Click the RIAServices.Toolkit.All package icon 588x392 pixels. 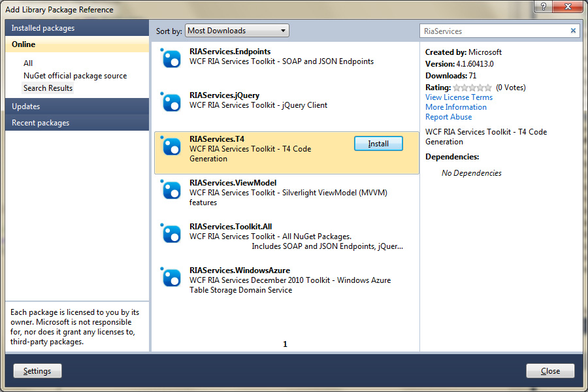pos(171,233)
